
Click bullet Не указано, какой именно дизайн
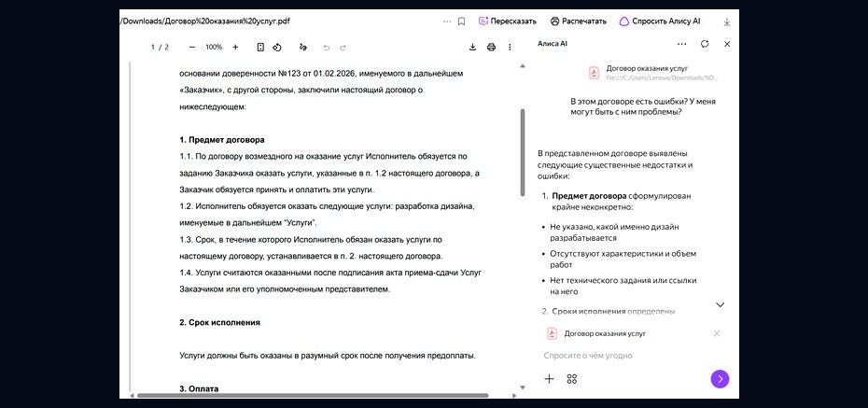[614, 232]
